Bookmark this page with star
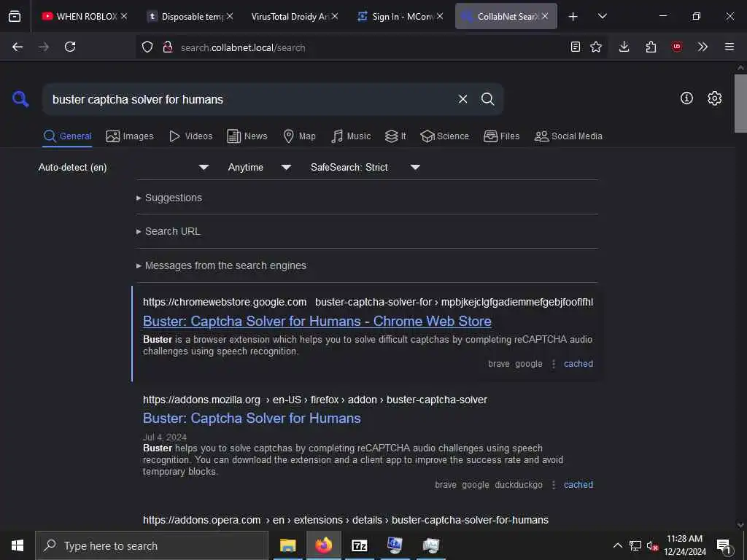This screenshot has height=560, width=747. 596,47
